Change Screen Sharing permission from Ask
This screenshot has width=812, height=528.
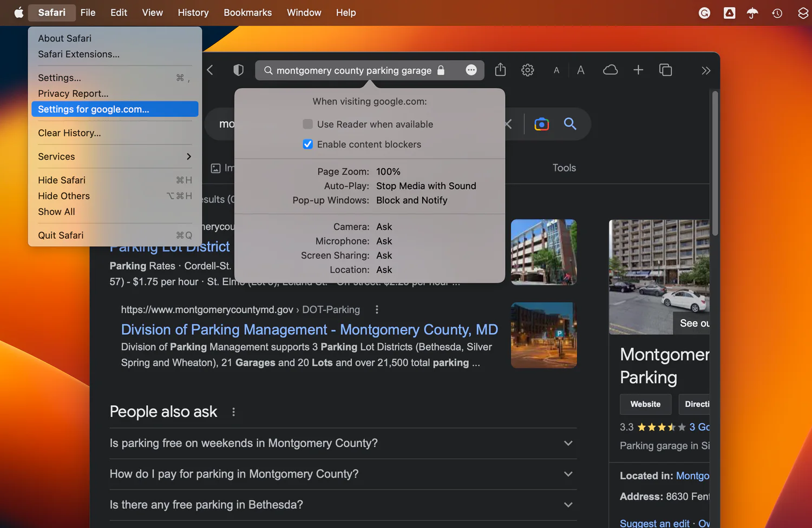point(384,255)
